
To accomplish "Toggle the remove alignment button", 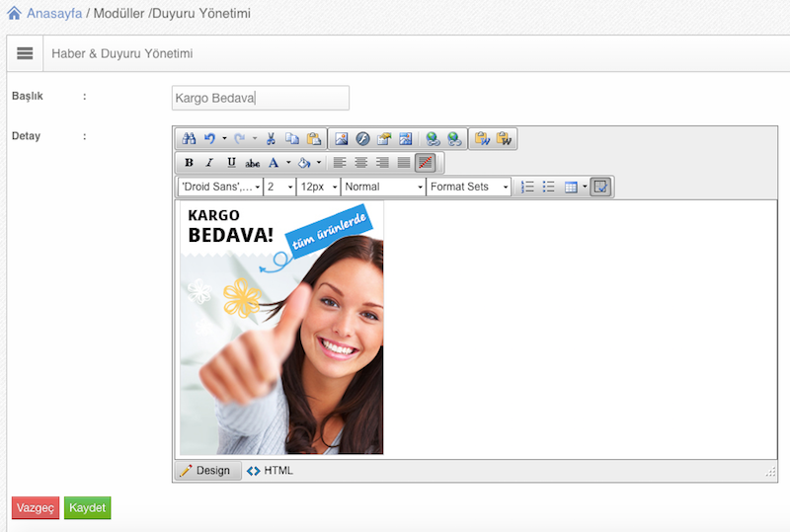I will pyautogui.click(x=426, y=163).
